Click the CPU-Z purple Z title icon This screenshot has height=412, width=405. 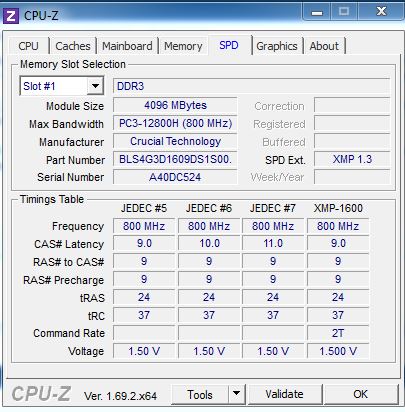10,15
